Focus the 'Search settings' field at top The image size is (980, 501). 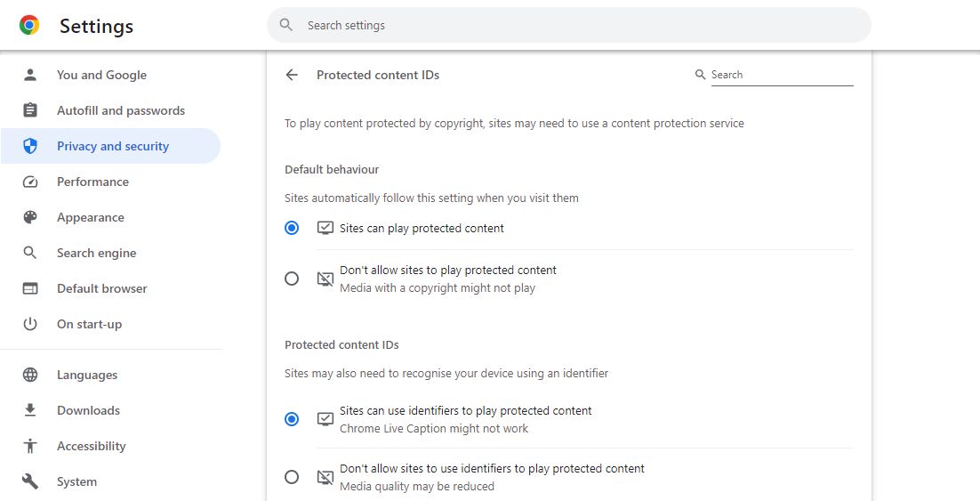[x=569, y=26]
